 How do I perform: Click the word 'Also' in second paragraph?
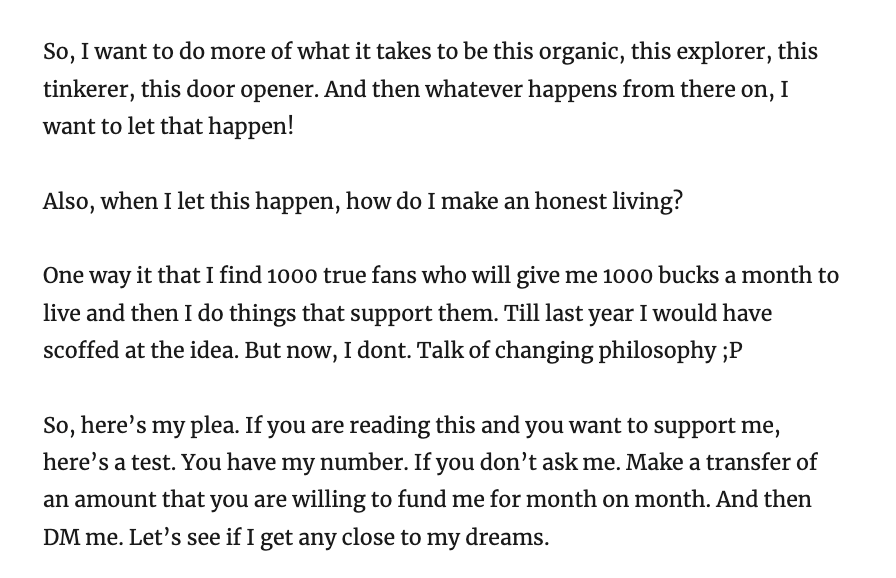[66, 201]
